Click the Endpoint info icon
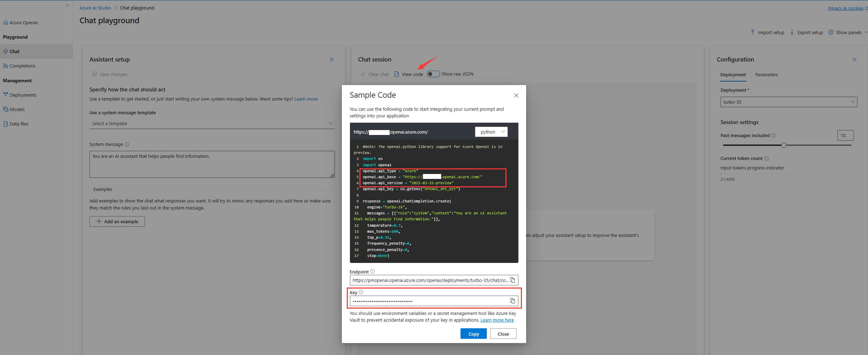Image resolution: width=868 pixels, height=355 pixels. click(372, 271)
